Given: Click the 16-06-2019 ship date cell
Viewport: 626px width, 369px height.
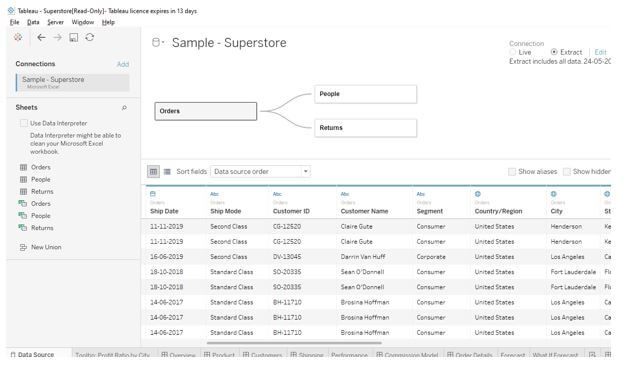Looking at the screenshot, I should coord(166,257).
